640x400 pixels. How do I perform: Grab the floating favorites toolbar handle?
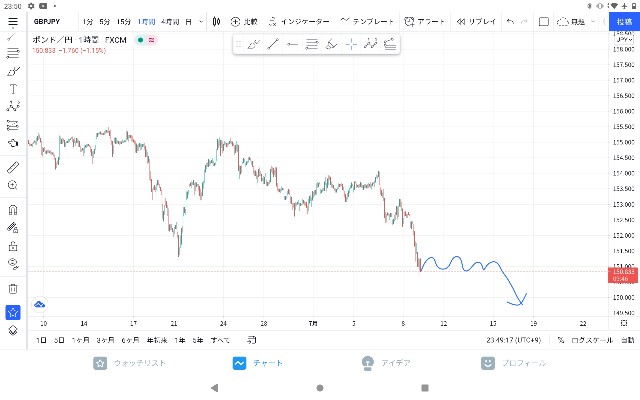pyautogui.click(x=238, y=44)
